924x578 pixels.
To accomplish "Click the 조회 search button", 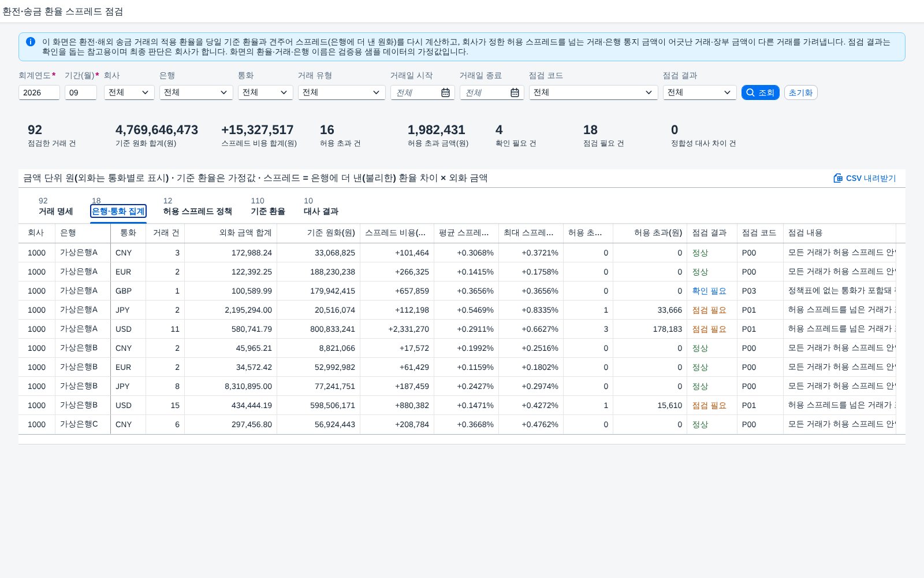I will point(761,92).
